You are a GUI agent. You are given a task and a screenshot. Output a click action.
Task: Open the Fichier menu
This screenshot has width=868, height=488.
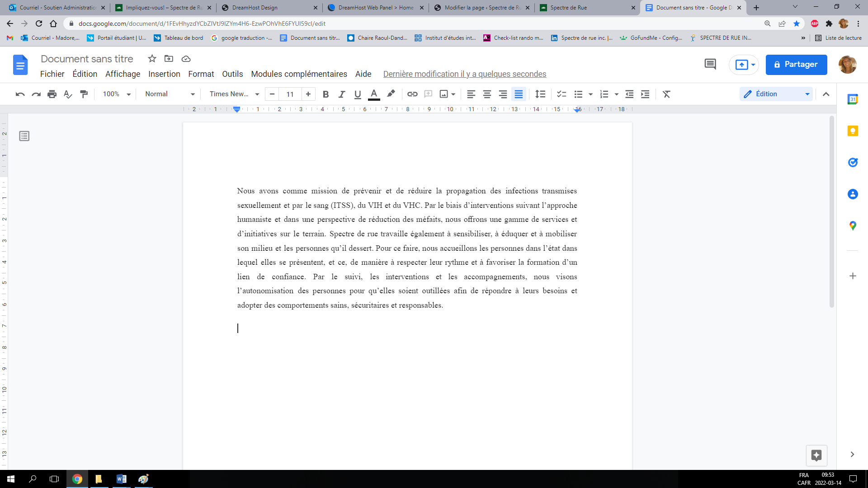pyautogui.click(x=52, y=74)
